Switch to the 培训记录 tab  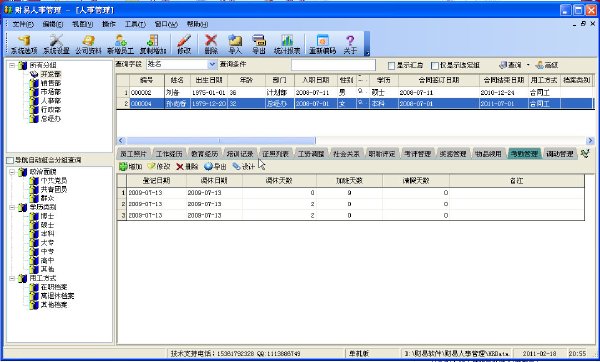pos(240,153)
